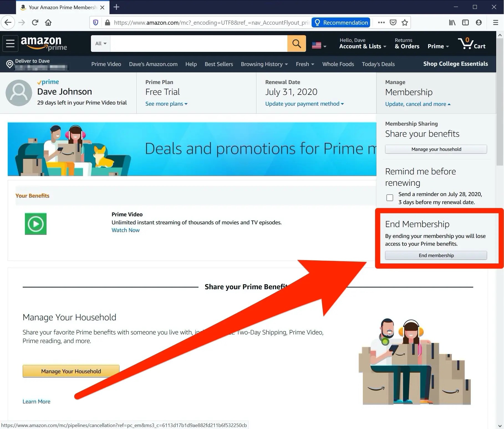504x429 pixels.
Task: Go back with the browser back arrow
Action: point(8,22)
